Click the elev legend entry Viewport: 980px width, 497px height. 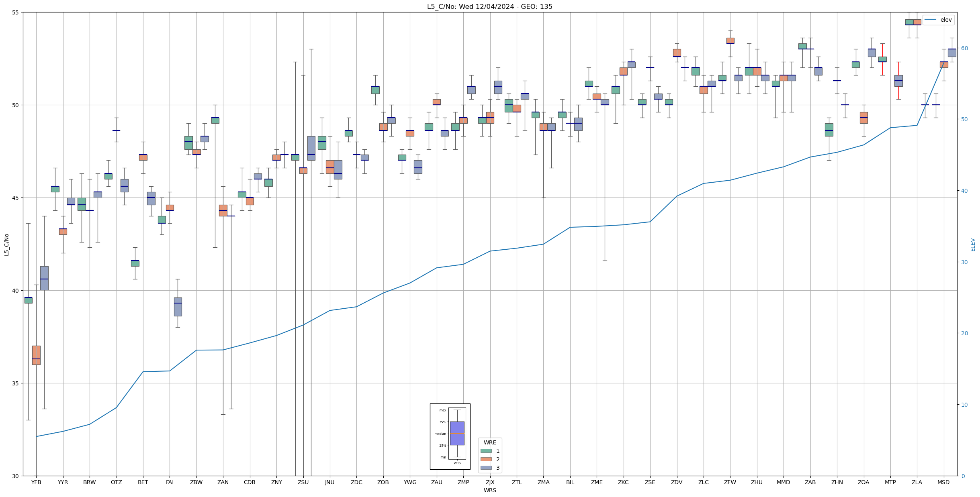point(938,20)
